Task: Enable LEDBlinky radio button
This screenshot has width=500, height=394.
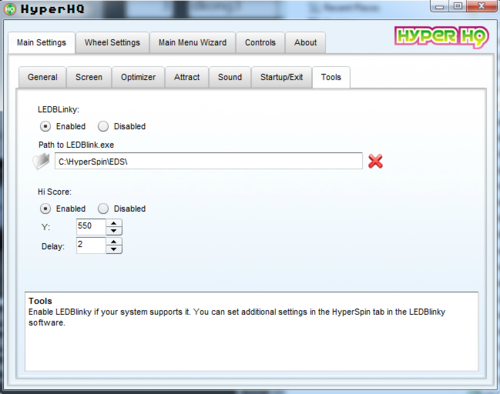Action: [45, 126]
